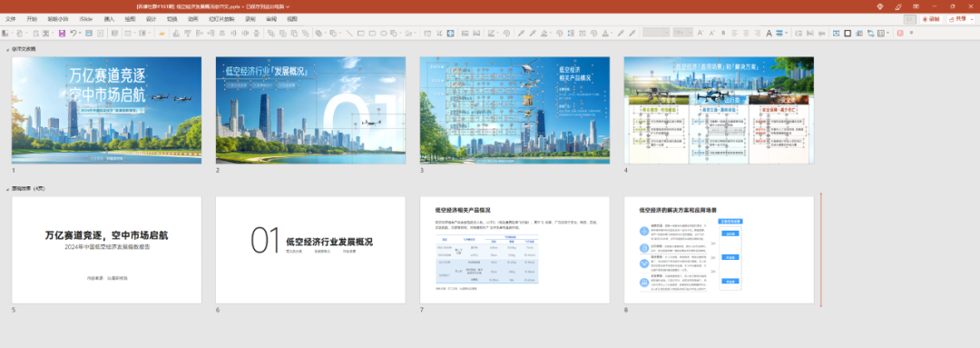The width and height of the screenshot is (980, 348).
Task: Click the black square outline icon
Action: point(848,34)
